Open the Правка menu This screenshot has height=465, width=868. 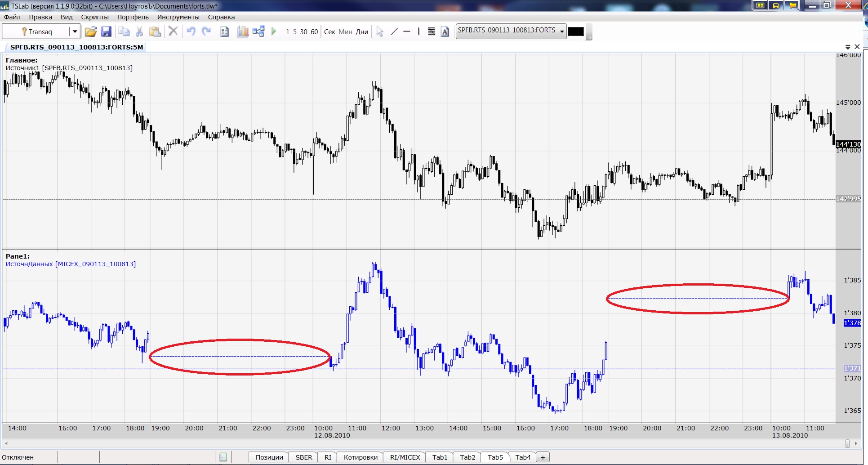[40, 17]
